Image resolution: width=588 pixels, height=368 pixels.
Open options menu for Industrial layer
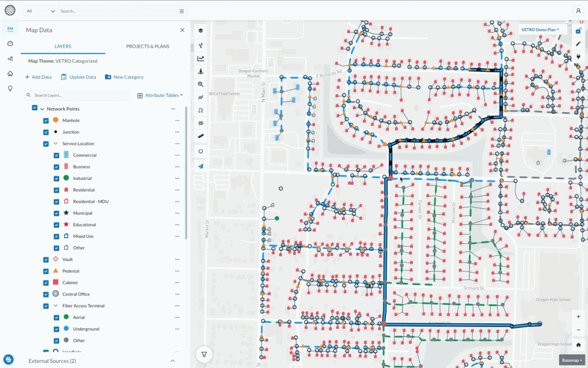tap(177, 178)
